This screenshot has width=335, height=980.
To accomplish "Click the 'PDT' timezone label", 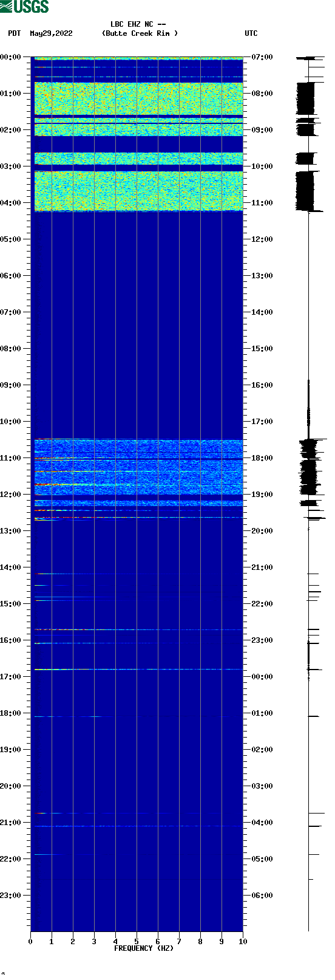I will [15, 34].
